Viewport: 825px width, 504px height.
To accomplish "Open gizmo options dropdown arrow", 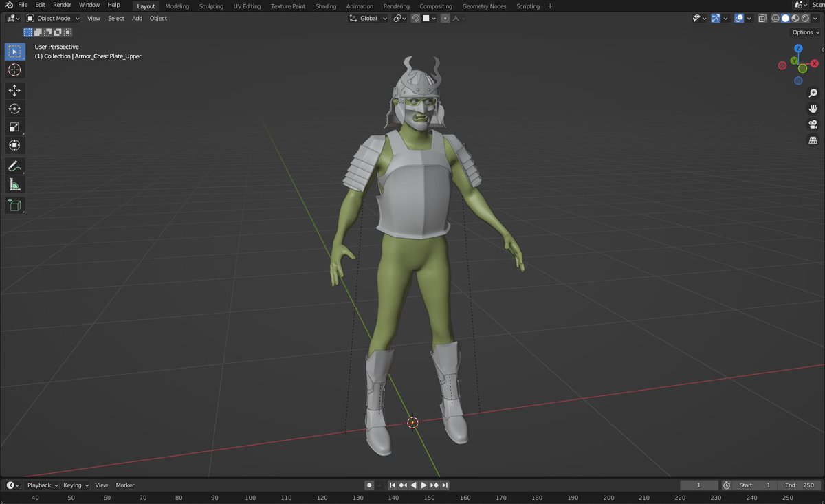I will [x=725, y=19].
